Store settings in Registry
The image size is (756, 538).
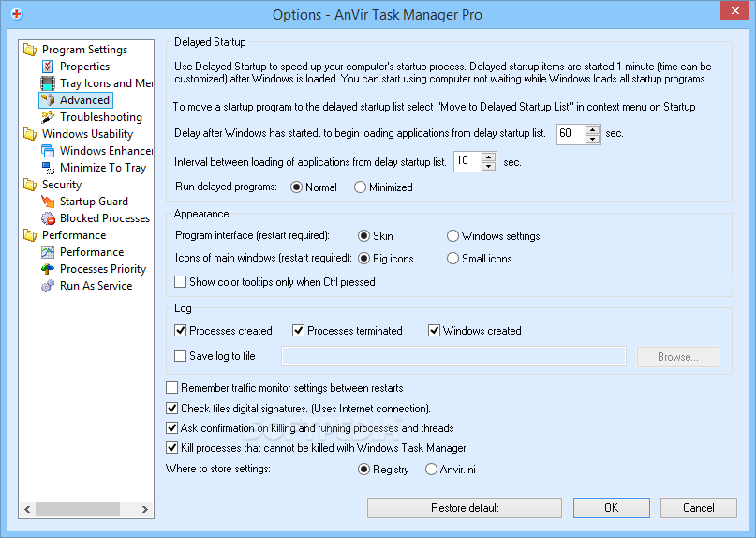coord(383,470)
